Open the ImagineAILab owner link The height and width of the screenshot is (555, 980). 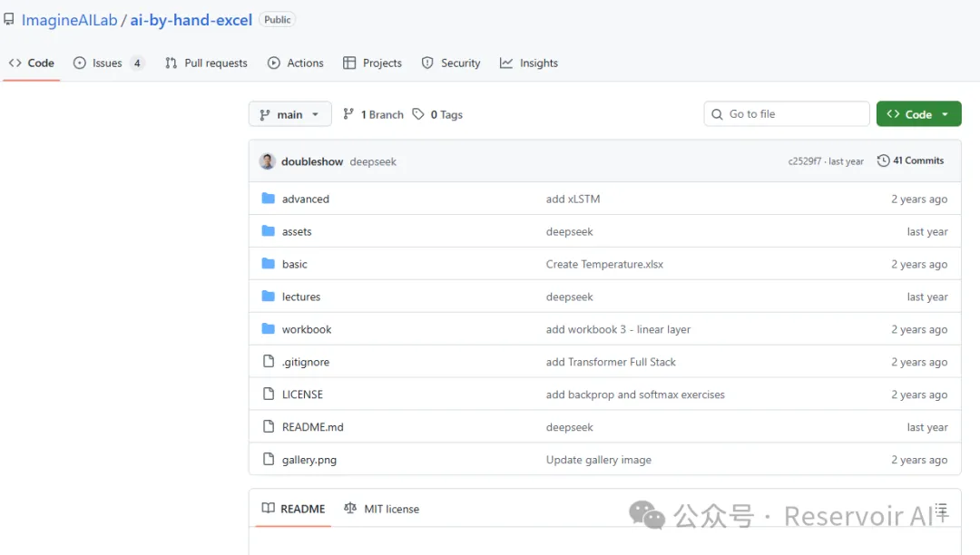pos(69,20)
